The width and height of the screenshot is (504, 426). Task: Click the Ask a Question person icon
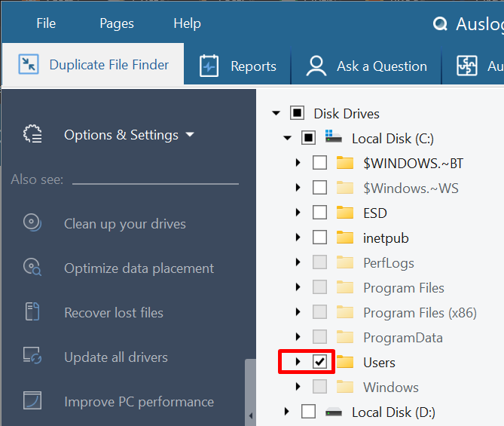(316, 66)
